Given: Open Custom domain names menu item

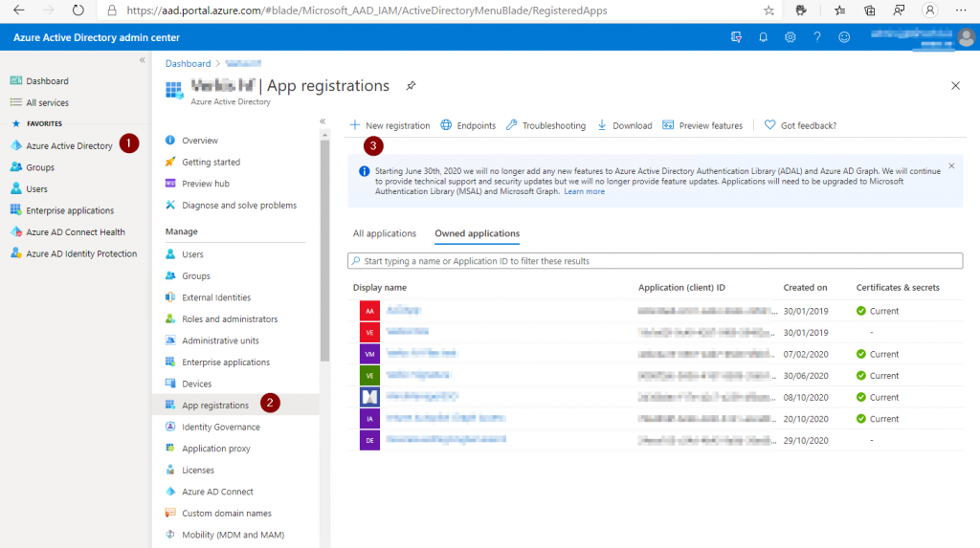Looking at the screenshot, I should 226,513.
